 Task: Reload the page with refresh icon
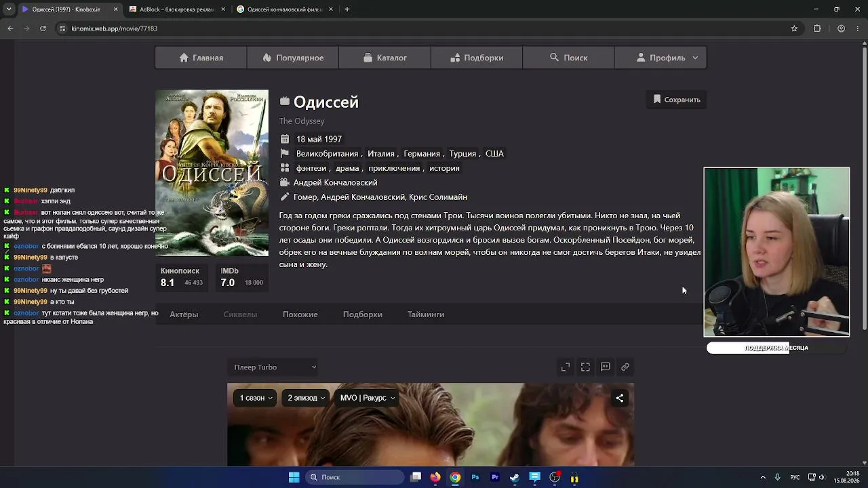[x=43, y=28]
